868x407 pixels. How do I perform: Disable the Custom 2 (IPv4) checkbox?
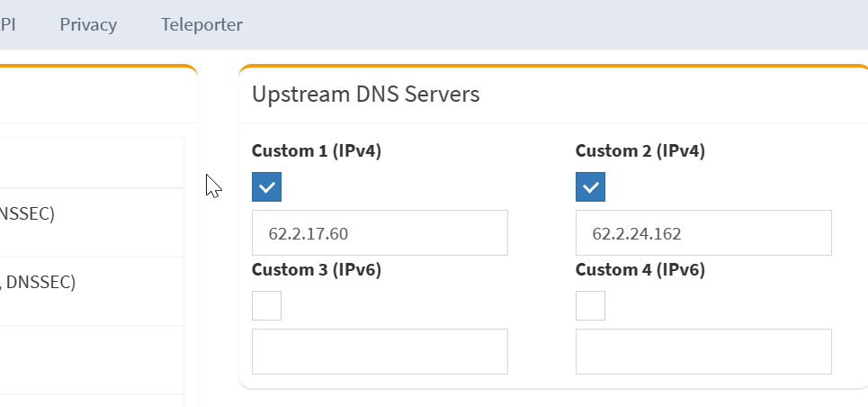coord(590,187)
